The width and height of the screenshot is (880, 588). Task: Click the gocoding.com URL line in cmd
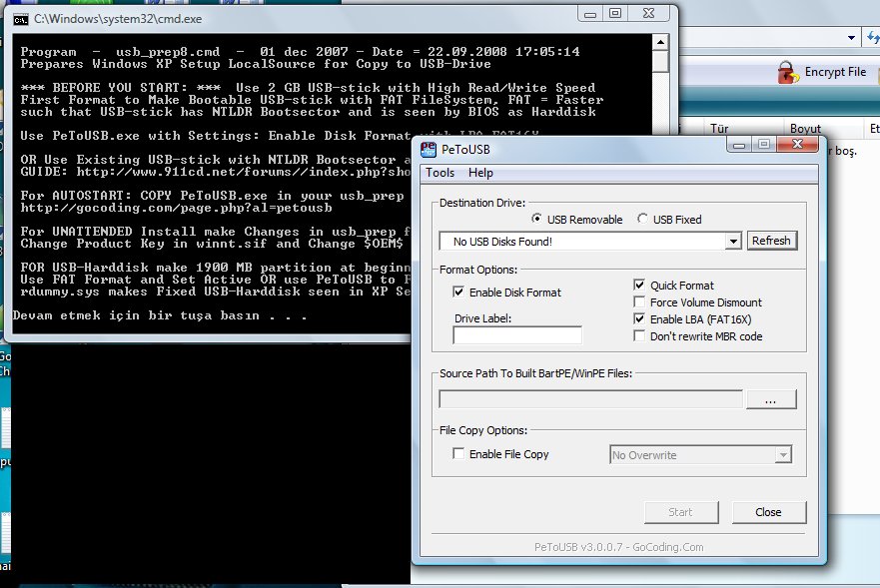click(x=176, y=208)
